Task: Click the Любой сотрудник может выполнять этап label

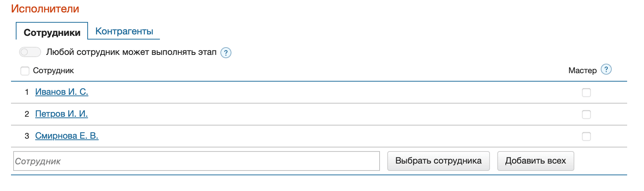Action: coord(131,52)
